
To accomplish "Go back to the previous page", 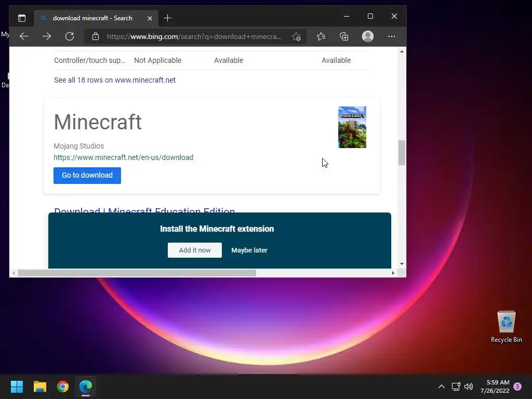I will click(24, 36).
